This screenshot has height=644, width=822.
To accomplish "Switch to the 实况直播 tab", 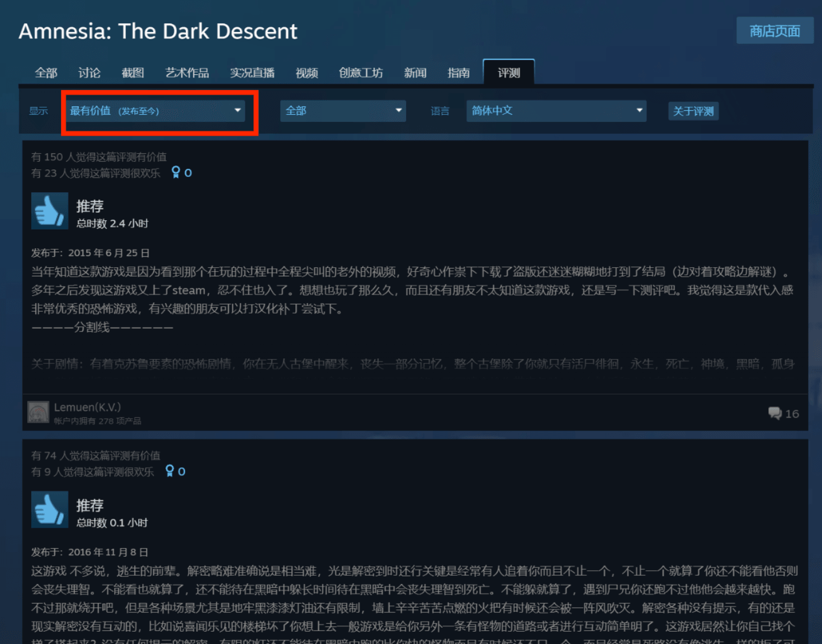I will [252, 73].
